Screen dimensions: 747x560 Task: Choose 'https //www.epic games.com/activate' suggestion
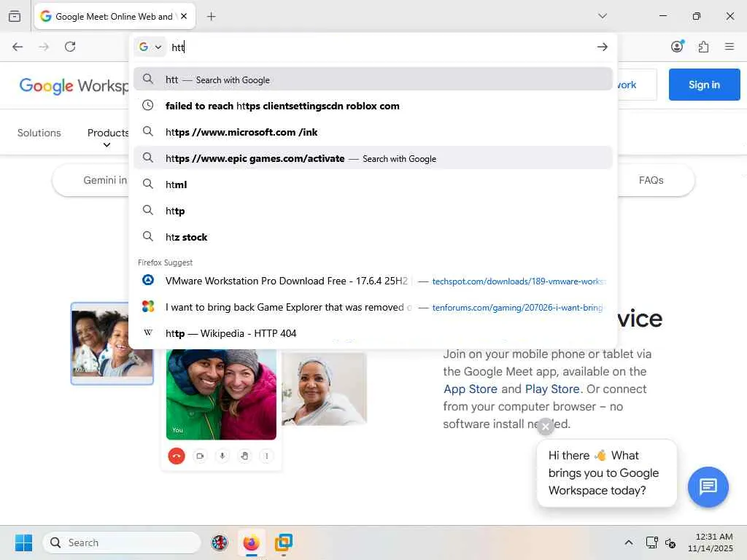click(x=373, y=158)
